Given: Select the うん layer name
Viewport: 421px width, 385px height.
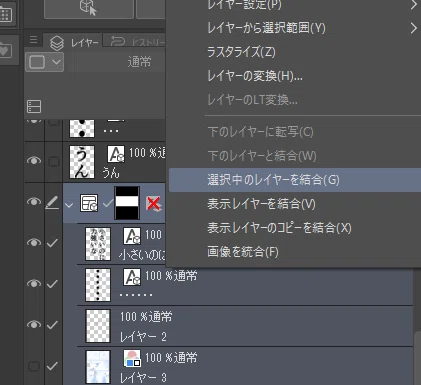Looking at the screenshot, I should [x=111, y=173].
